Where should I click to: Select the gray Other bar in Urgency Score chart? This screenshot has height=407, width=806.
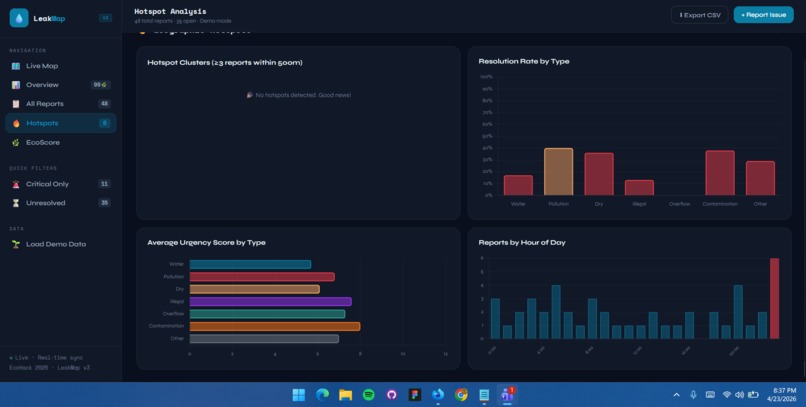point(264,339)
